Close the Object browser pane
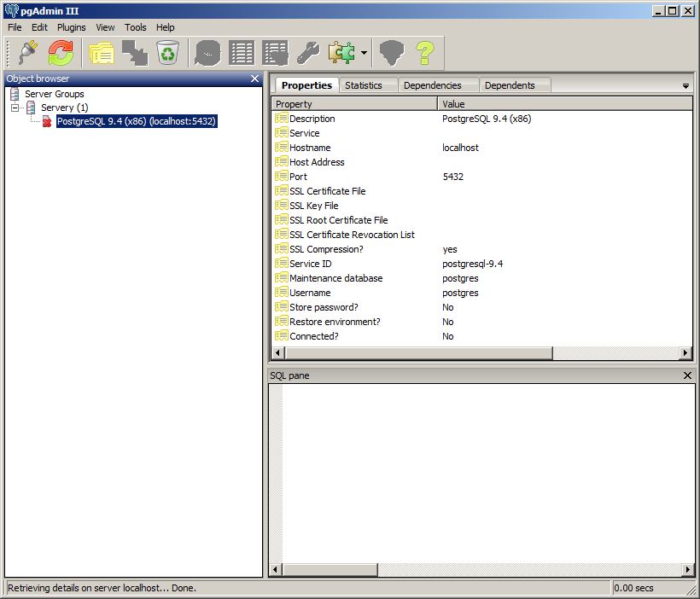Viewport: 700px width, 599px height. (x=254, y=79)
